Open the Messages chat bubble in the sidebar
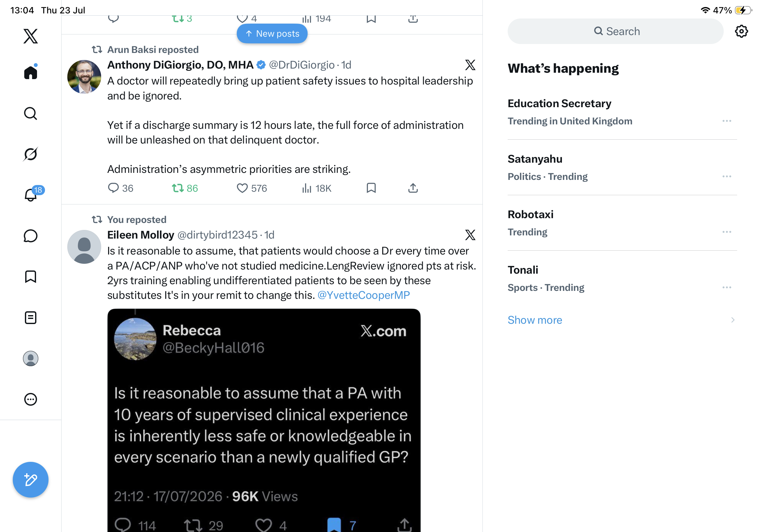Viewport: 762px width, 532px height. 31,236
